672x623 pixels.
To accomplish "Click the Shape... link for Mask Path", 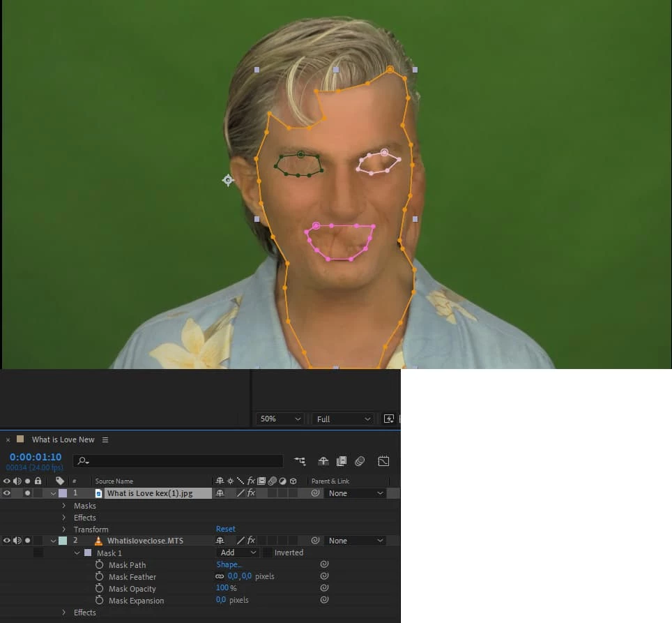I will 229,564.
